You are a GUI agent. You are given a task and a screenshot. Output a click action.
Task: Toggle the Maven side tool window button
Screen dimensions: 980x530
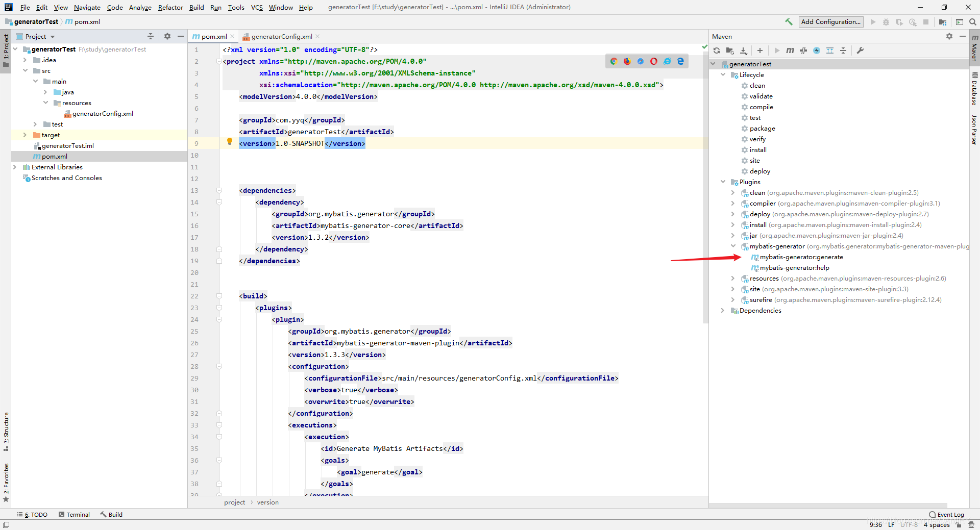974,48
